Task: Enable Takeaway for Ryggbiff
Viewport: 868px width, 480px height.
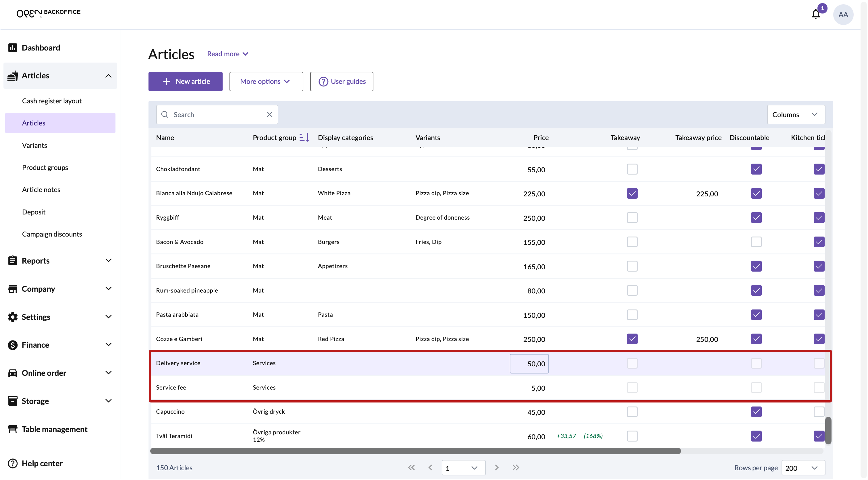Action: [632, 218]
